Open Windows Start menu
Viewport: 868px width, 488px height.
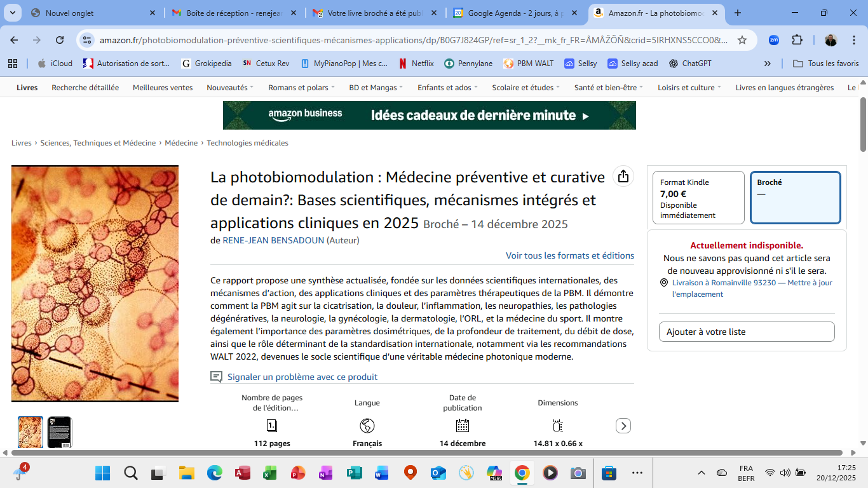[102, 473]
